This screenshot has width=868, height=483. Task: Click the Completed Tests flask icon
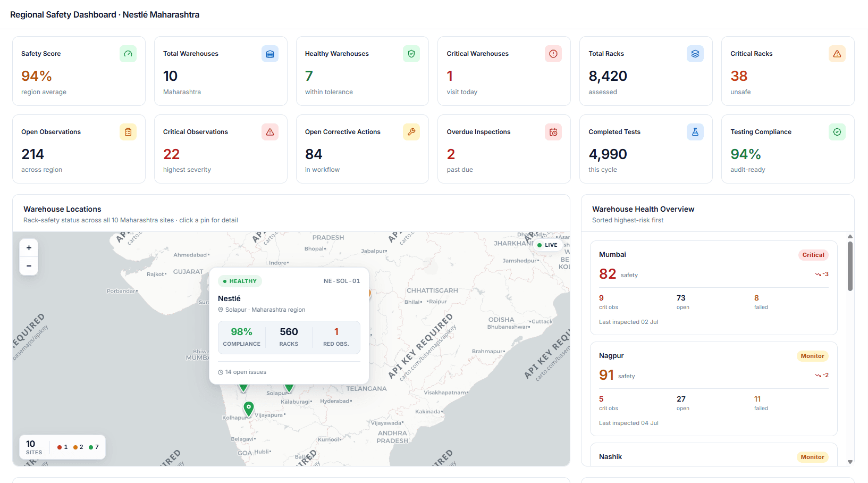click(x=695, y=132)
